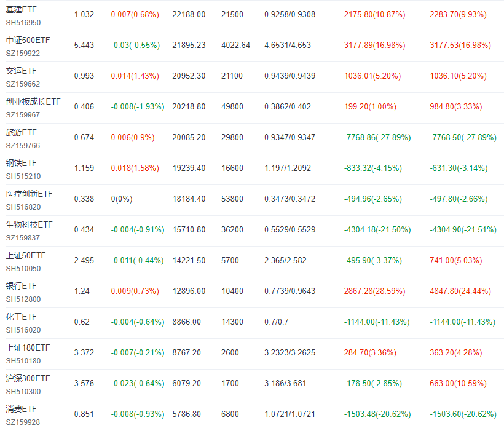Open the 上证180ETF link

pos(28,347)
